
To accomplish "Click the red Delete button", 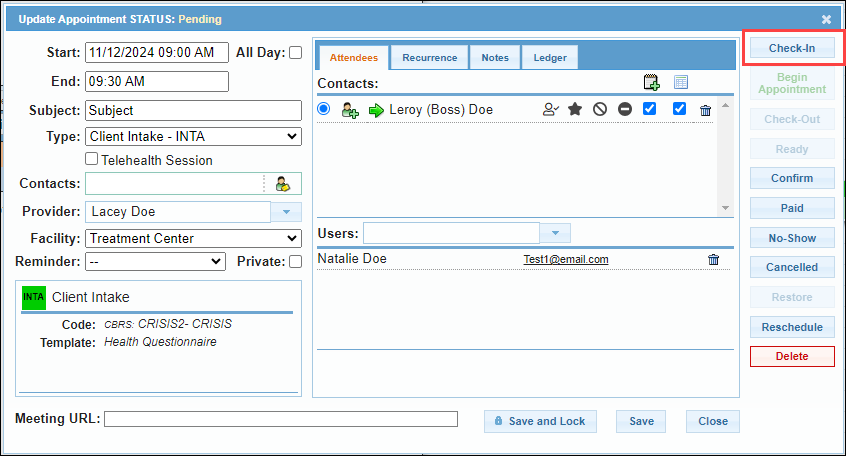I will pos(792,356).
